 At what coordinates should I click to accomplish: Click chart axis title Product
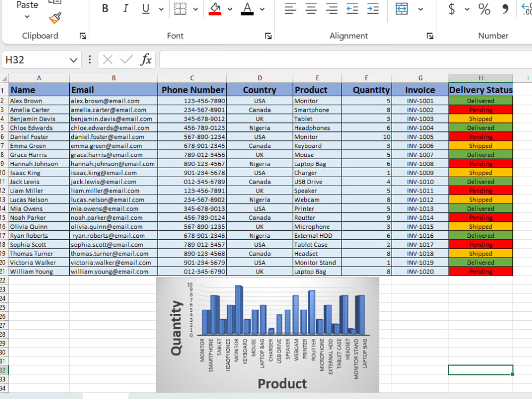[x=282, y=384]
